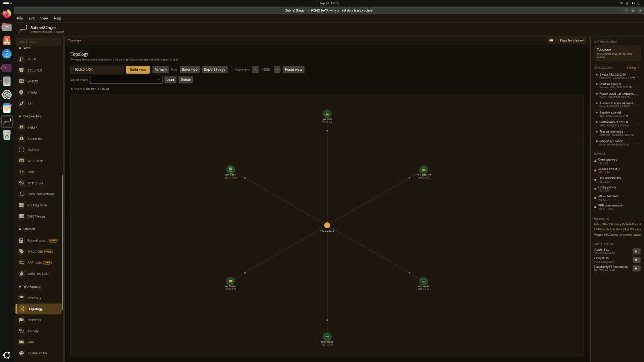Collapse the Web section in sidebar

point(25,48)
